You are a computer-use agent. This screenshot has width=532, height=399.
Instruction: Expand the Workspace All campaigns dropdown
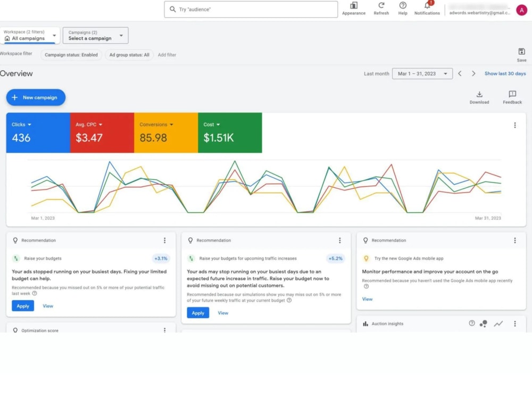point(30,35)
